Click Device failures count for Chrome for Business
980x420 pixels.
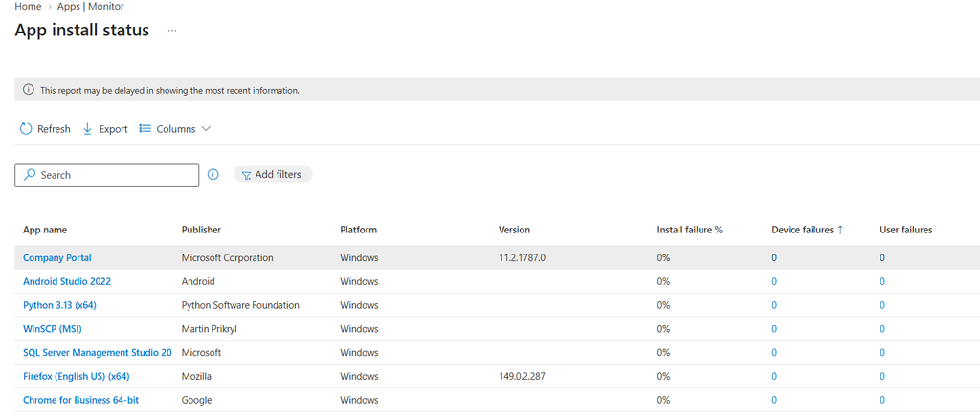[774, 400]
